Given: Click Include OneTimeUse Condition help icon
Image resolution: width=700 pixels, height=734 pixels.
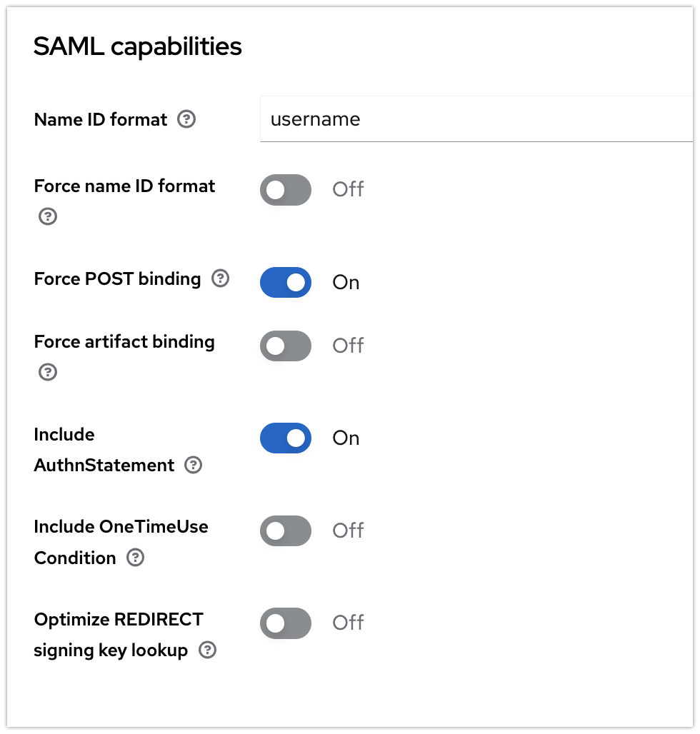Looking at the screenshot, I should (x=135, y=558).
